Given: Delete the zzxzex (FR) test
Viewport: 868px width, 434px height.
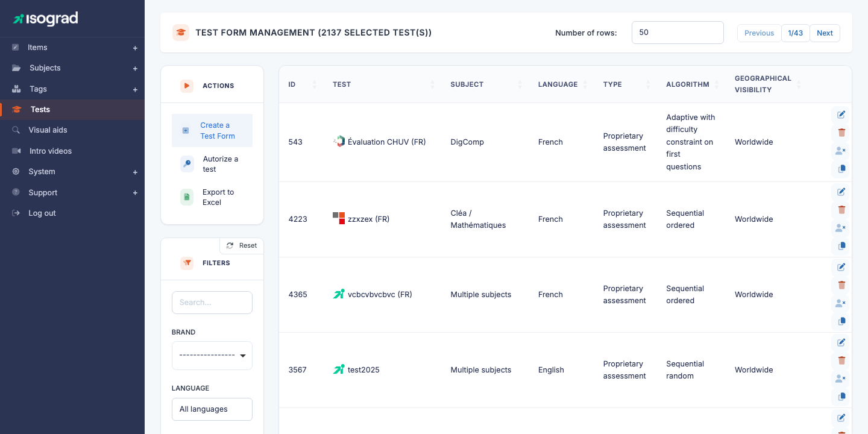Looking at the screenshot, I should coord(841,210).
